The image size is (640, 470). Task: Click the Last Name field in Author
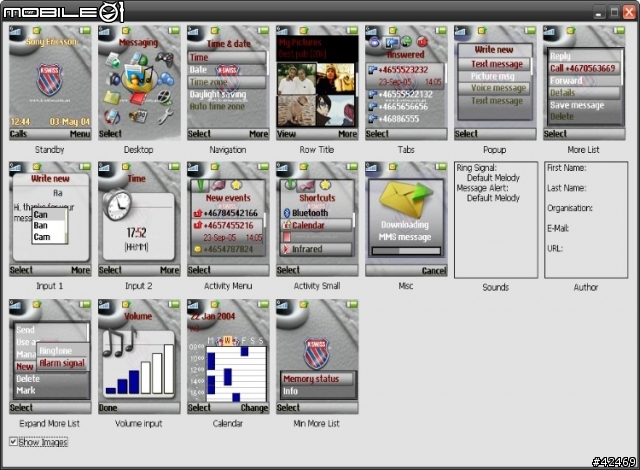[x=567, y=188]
